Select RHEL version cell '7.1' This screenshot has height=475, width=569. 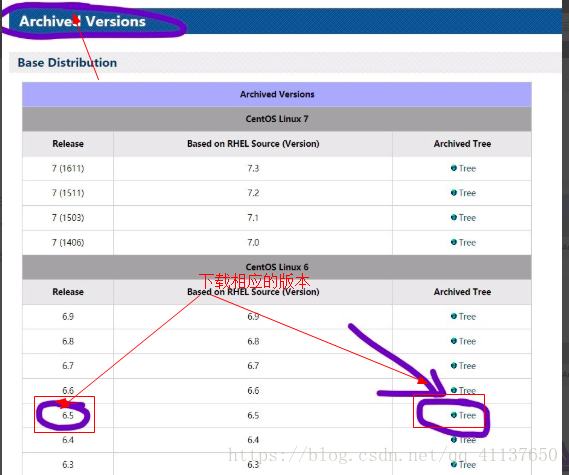click(253, 218)
